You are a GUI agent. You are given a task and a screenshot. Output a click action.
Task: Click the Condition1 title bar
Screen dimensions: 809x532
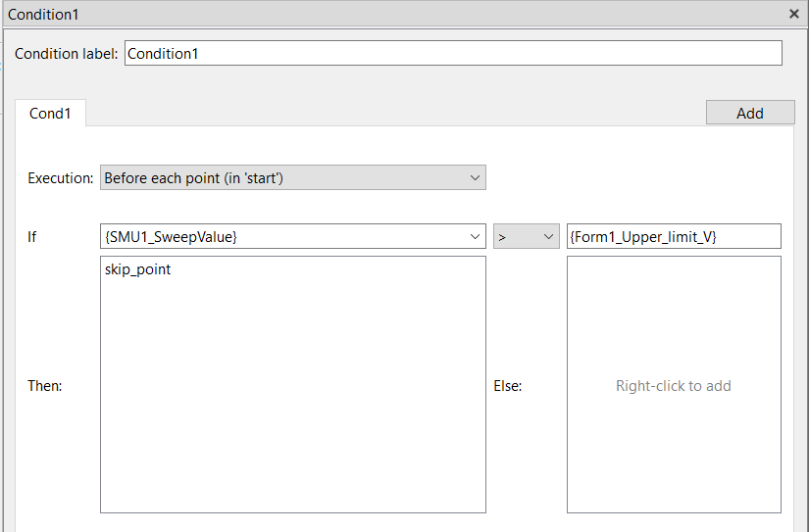tap(392, 14)
